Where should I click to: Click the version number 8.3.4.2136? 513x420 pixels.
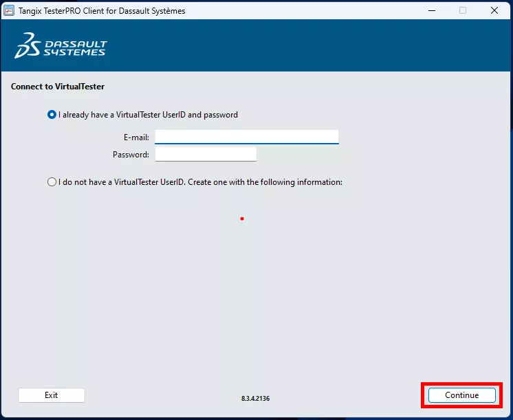[x=256, y=398]
